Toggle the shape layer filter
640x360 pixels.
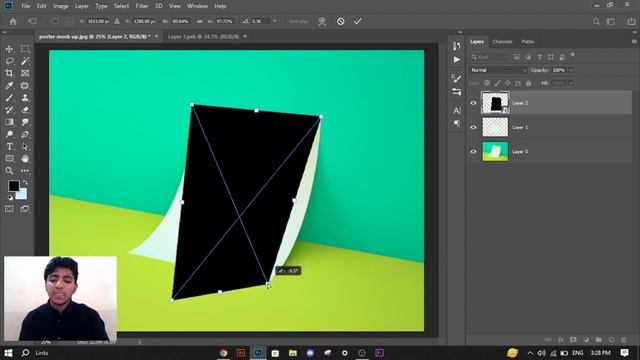(x=551, y=57)
